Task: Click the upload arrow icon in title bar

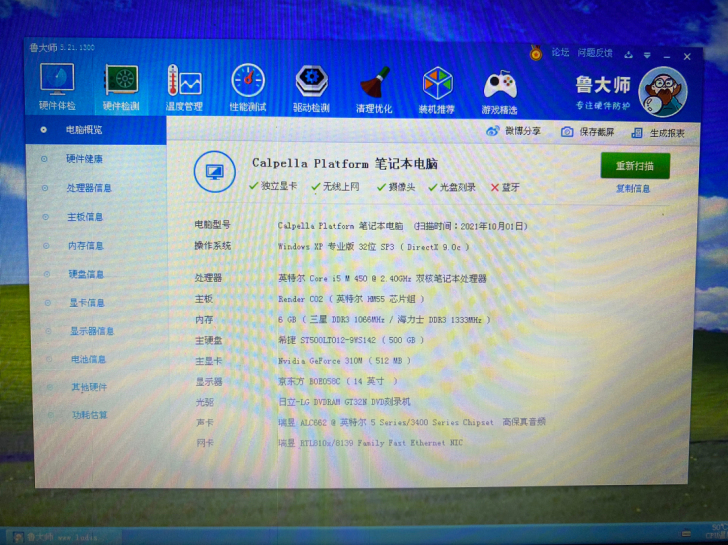Action: pos(629,55)
